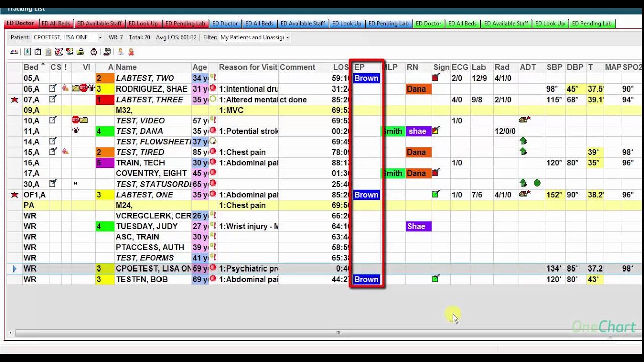Click the CS note icon for bed 30,A

pyautogui.click(x=53, y=184)
